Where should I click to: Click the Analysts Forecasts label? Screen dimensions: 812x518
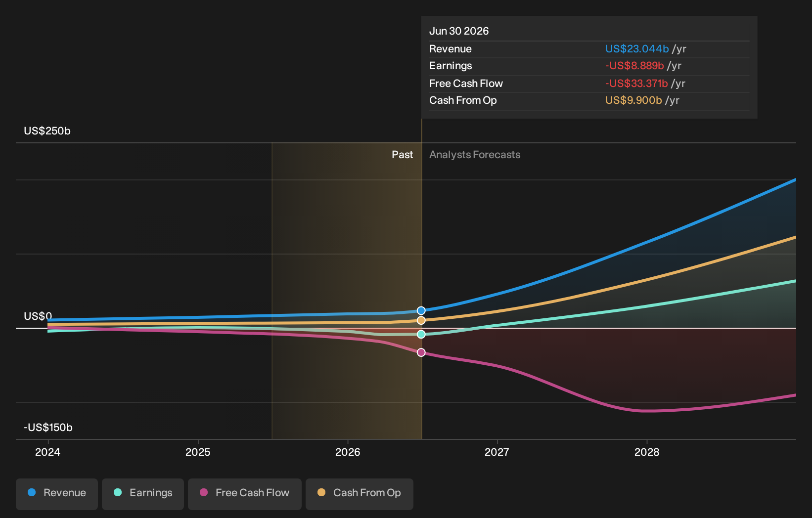point(475,155)
